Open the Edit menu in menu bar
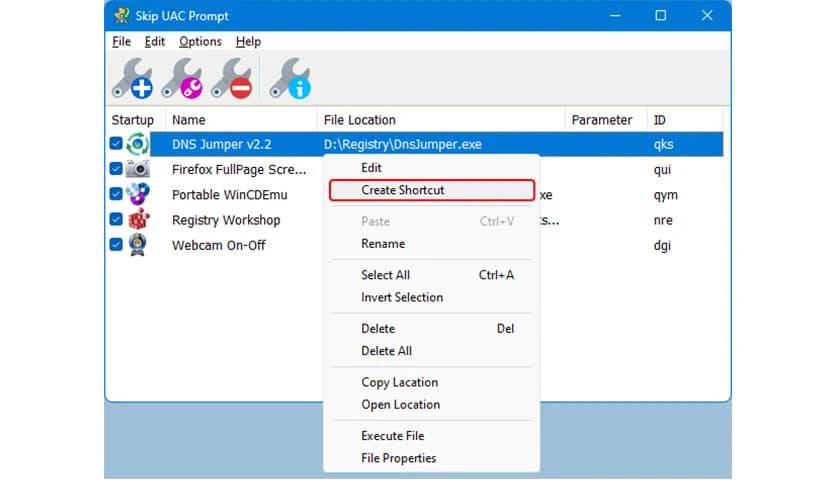 [155, 42]
